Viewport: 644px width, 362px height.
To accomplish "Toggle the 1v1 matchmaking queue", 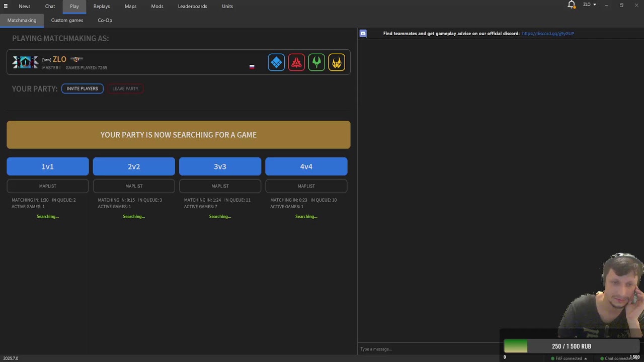I will click(x=48, y=166).
